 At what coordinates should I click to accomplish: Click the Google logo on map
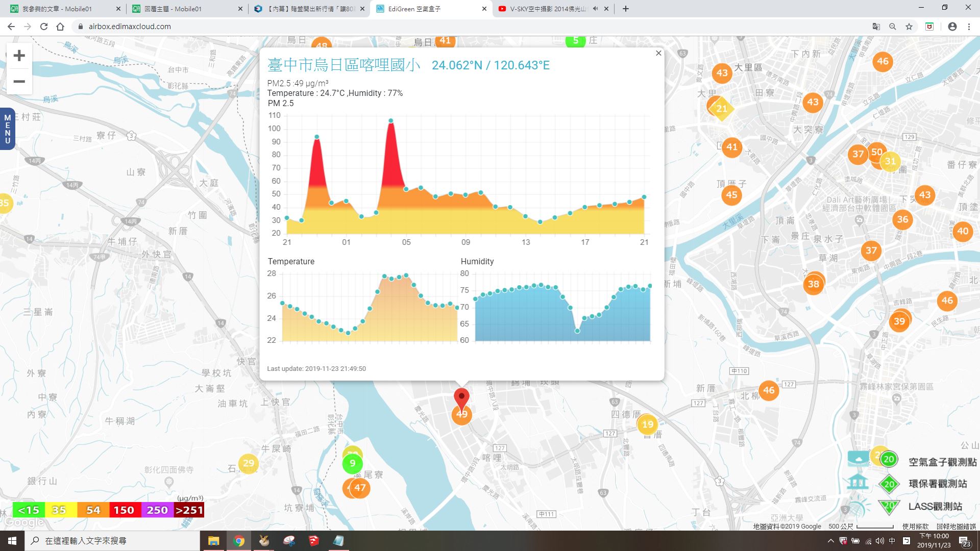coord(24,522)
